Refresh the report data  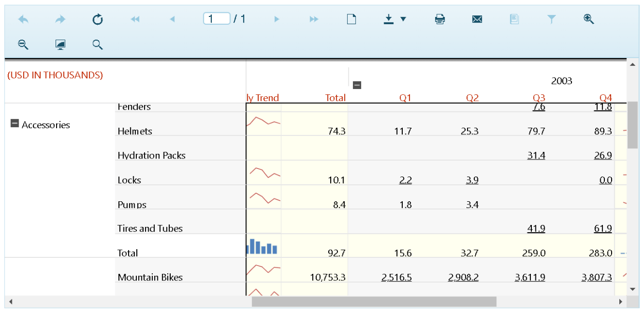(97, 19)
